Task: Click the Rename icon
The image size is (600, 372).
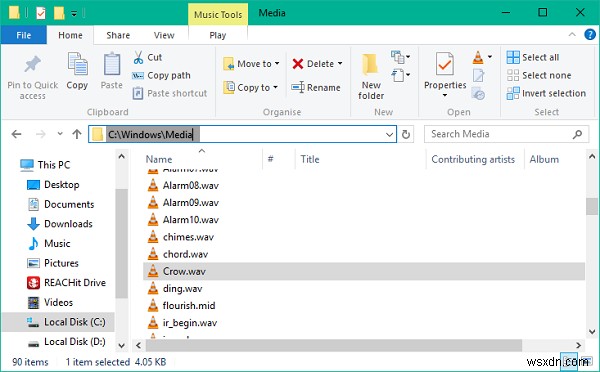Action: (298, 88)
